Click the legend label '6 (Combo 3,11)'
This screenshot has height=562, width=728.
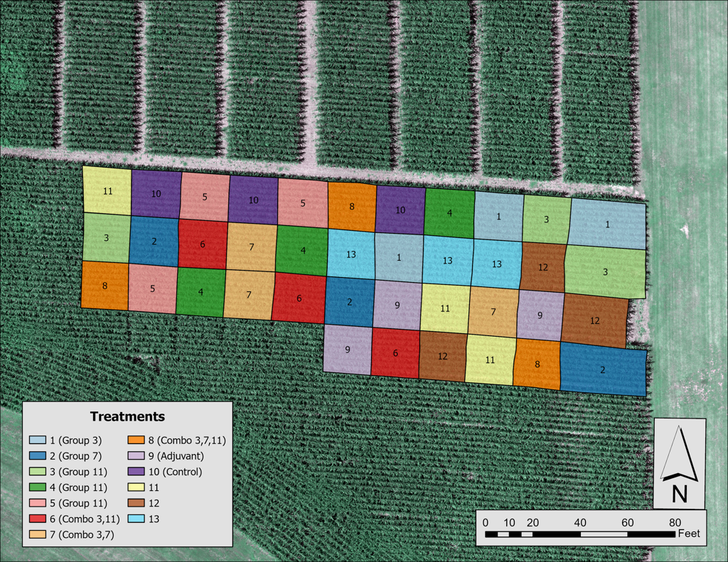[85, 519]
